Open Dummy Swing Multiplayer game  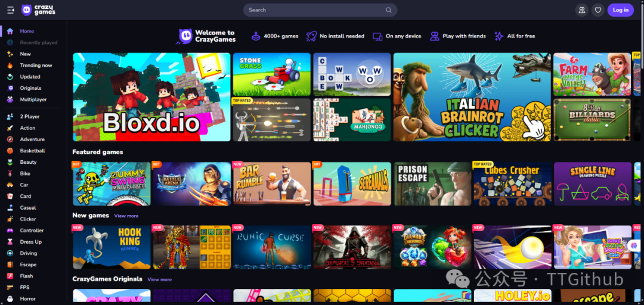(x=112, y=183)
